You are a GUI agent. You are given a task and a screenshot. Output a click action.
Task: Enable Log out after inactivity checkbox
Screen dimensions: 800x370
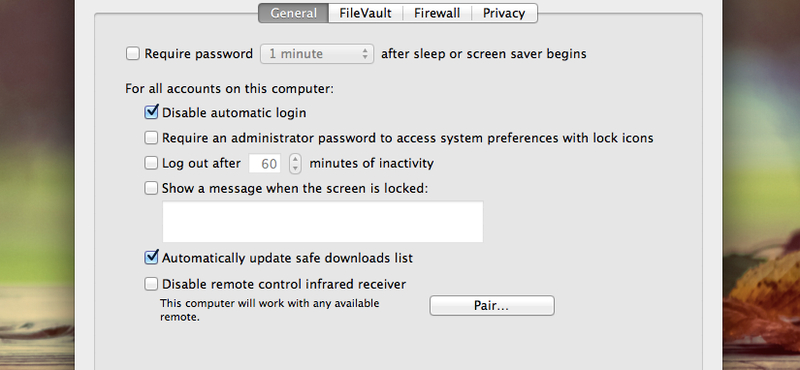[151, 163]
